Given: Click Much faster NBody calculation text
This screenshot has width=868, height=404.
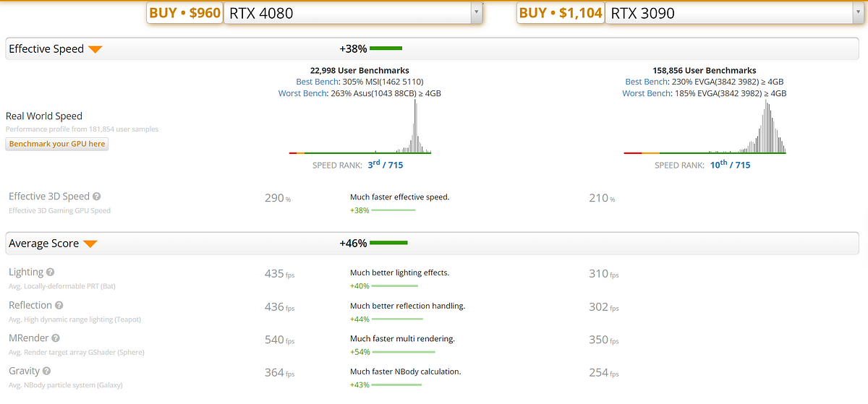Looking at the screenshot, I should click(x=405, y=371).
